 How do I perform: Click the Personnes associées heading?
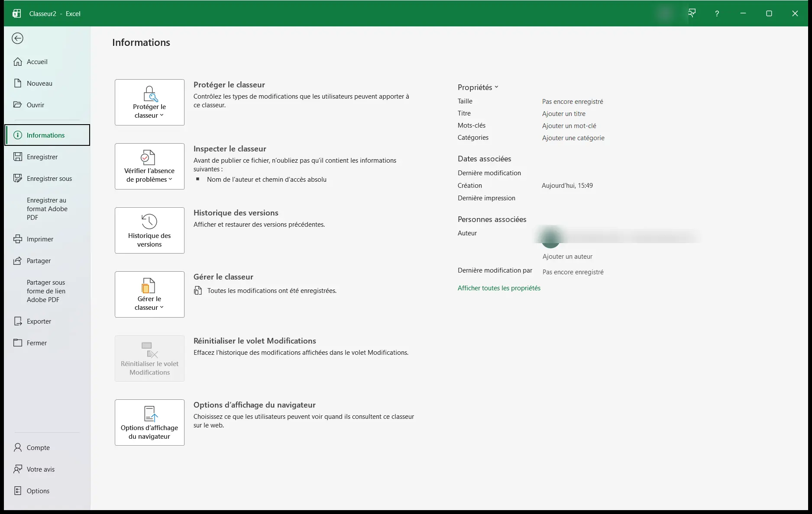(x=492, y=219)
